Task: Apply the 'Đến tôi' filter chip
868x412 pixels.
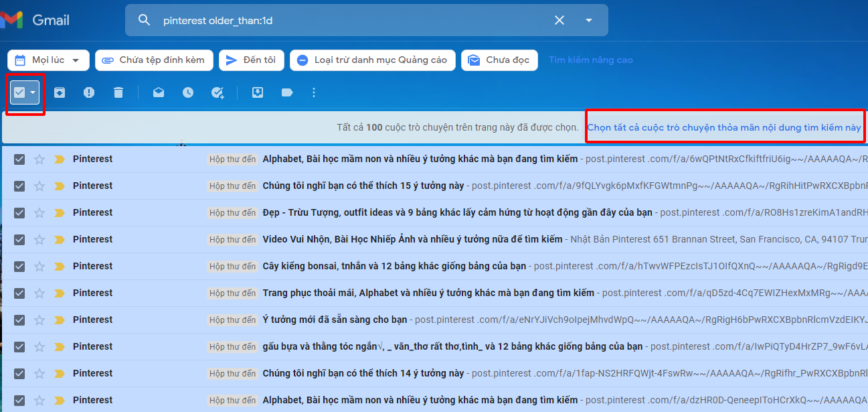Action: [x=252, y=60]
